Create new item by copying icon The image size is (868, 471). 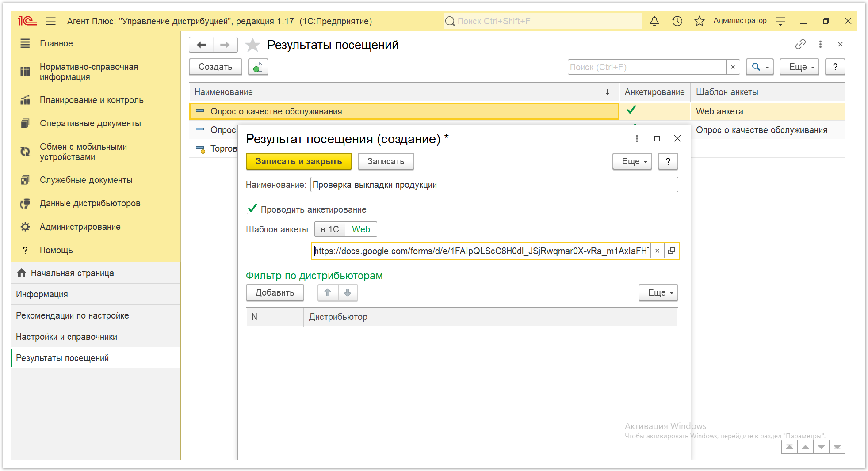tap(258, 67)
